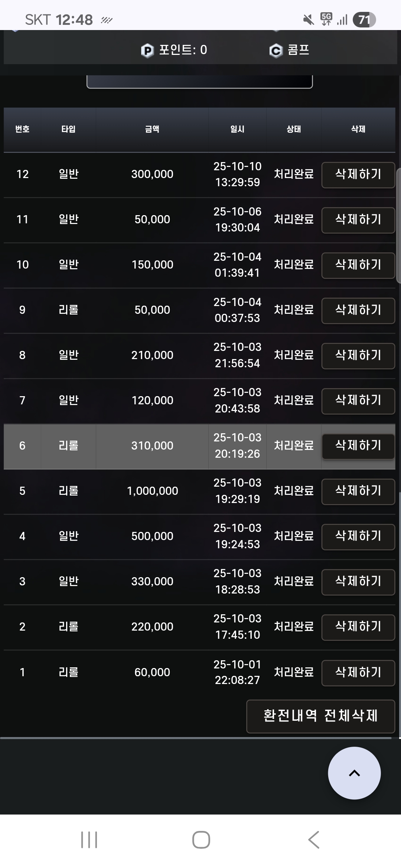The width and height of the screenshot is (401, 868).
Task: Tap the 포인트: 0 label
Action: point(183,50)
